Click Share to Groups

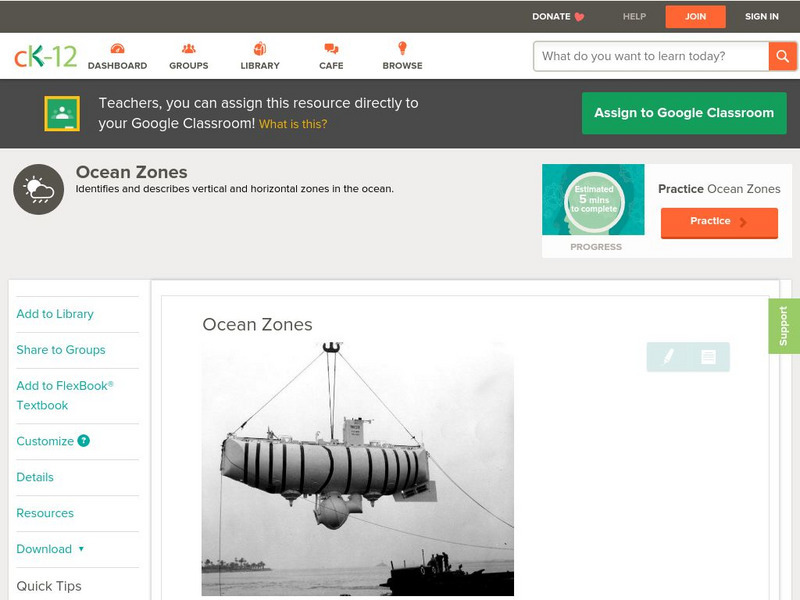tap(61, 349)
